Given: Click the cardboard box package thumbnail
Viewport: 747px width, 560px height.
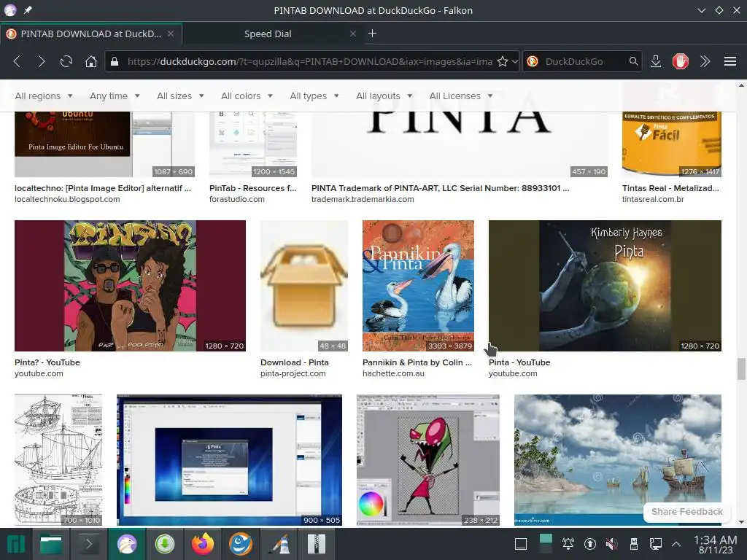Looking at the screenshot, I should [x=304, y=286].
